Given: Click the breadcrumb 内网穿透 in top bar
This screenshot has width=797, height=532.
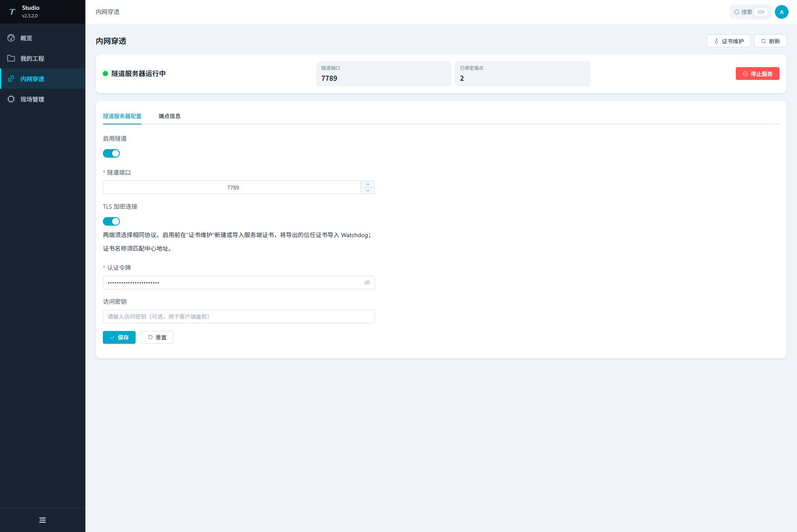Looking at the screenshot, I should point(108,12).
